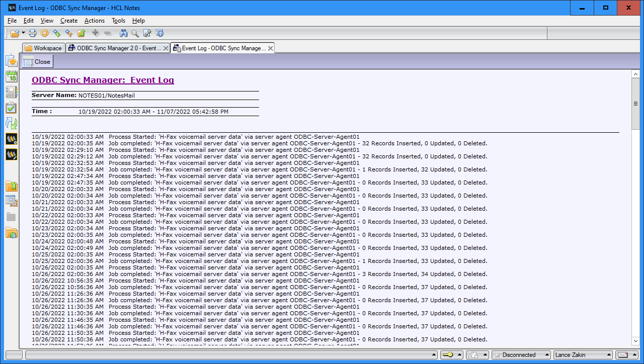Screen dimensions: 644x364
Task: Click the vertical scrollbar down arrow
Action: (635, 341)
